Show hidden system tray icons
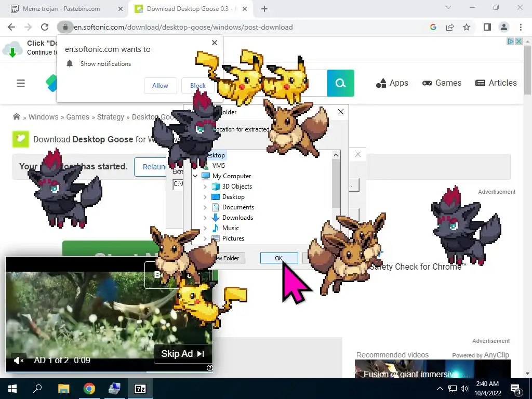The height and width of the screenshot is (399, 532). [440, 389]
